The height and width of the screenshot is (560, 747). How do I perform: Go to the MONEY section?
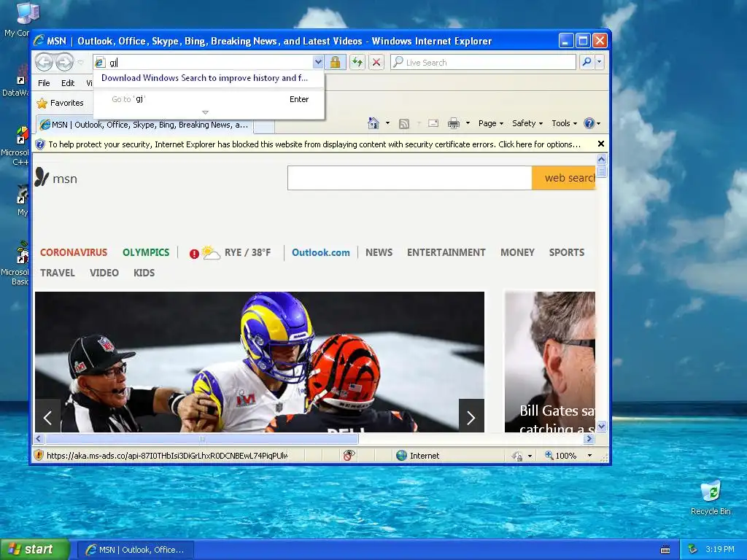click(x=517, y=252)
